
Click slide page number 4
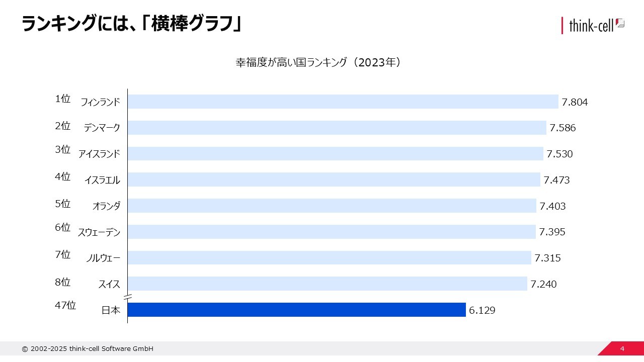click(x=622, y=349)
